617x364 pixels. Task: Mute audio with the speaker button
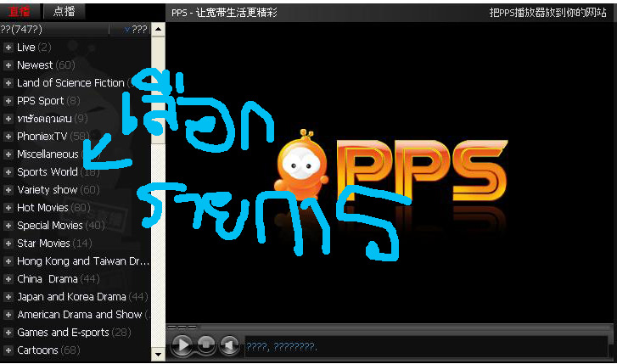tap(229, 345)
